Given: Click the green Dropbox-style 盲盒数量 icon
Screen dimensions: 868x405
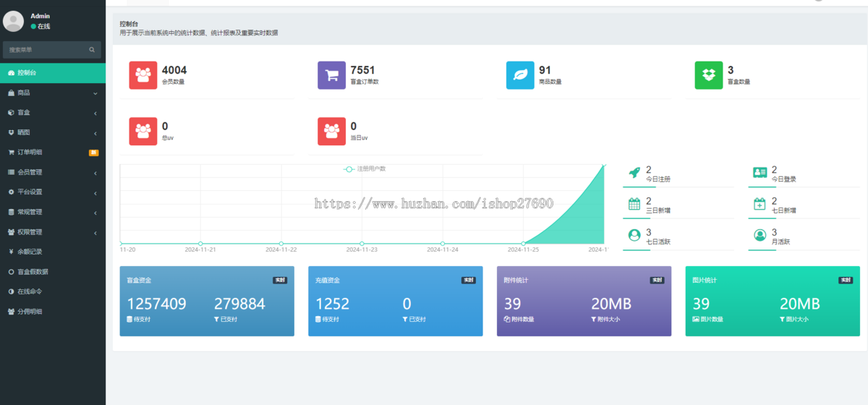Looking at the screenshot, I should click(x=709, y=75).
